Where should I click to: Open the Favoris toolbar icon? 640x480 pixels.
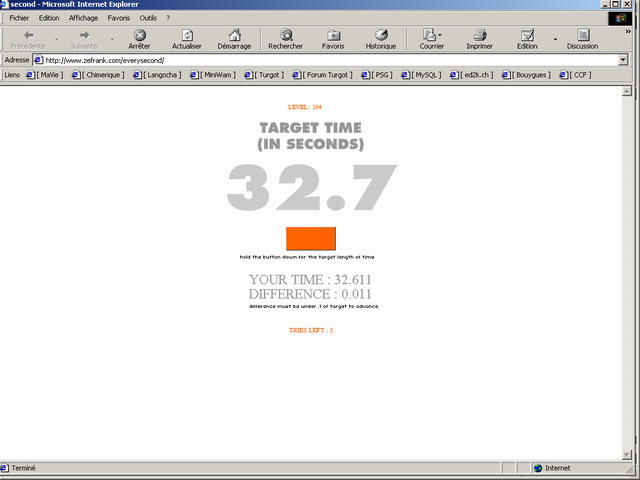coord(333,35)
